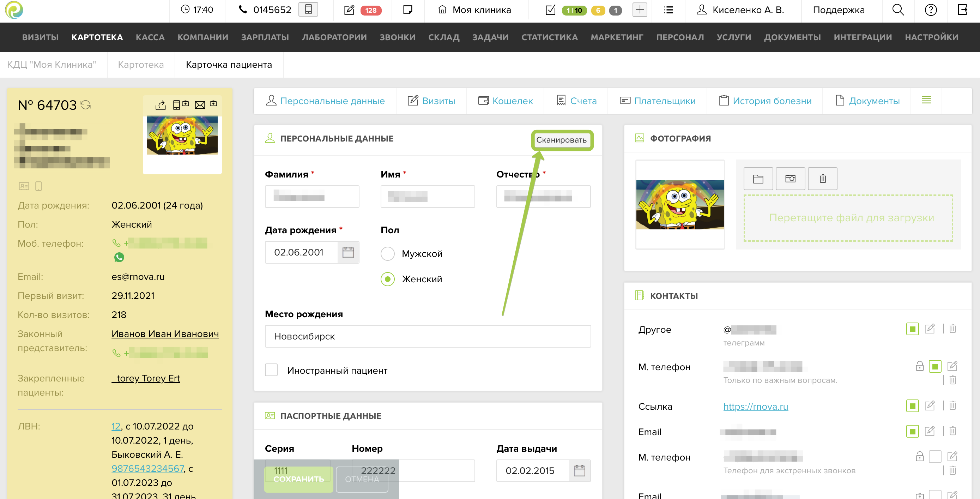
Task: Click the passport Номер field 222222
Action: click(x=413, y=470)
